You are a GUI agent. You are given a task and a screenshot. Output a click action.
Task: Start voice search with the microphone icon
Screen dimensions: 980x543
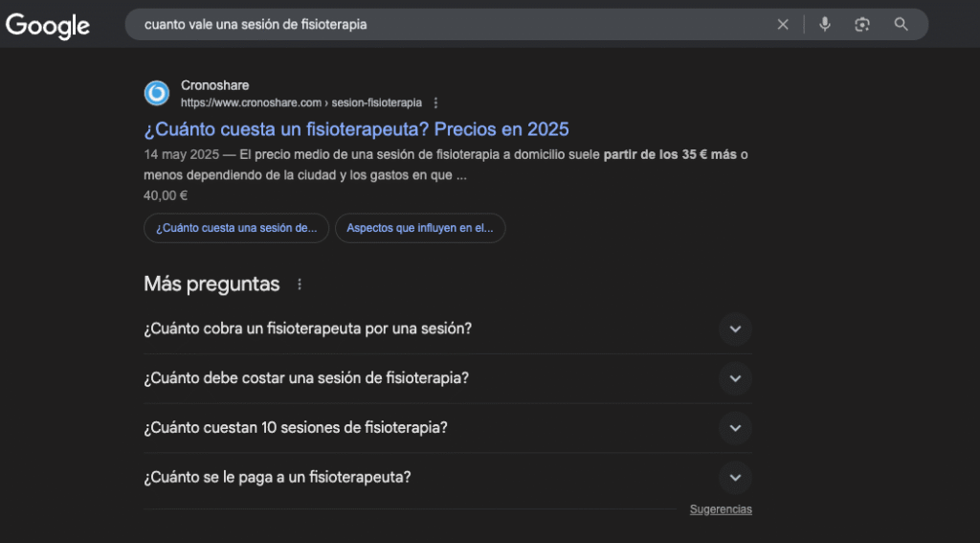pyautogui.click(x=825, y=24)
